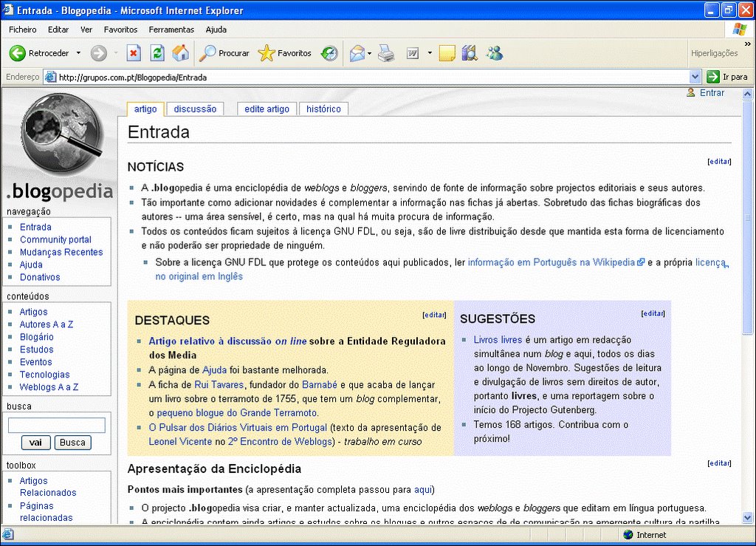Click the vertical scrollbar thumb

click(747, 217)
